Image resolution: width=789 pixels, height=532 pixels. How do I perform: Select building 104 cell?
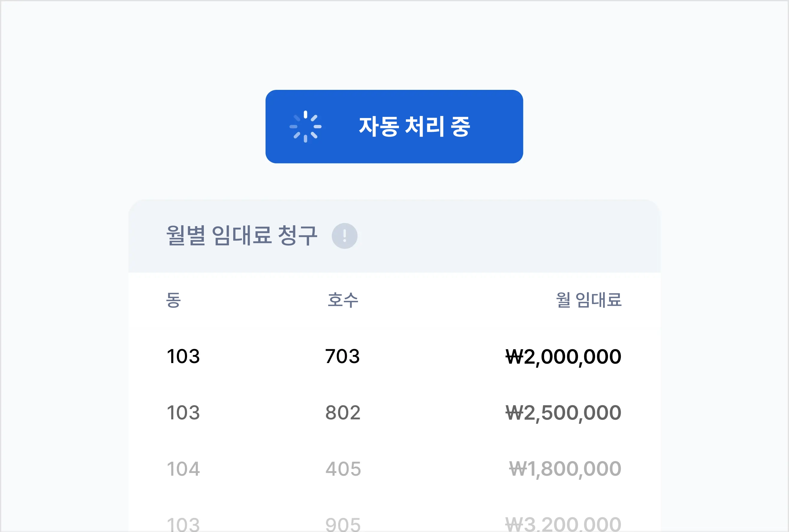183,469
